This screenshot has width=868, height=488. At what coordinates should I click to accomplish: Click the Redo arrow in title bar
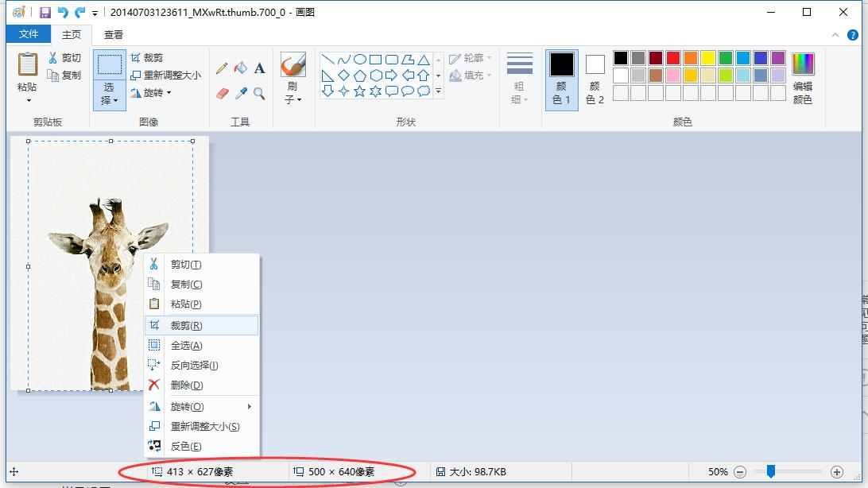(x=80, y=12)
